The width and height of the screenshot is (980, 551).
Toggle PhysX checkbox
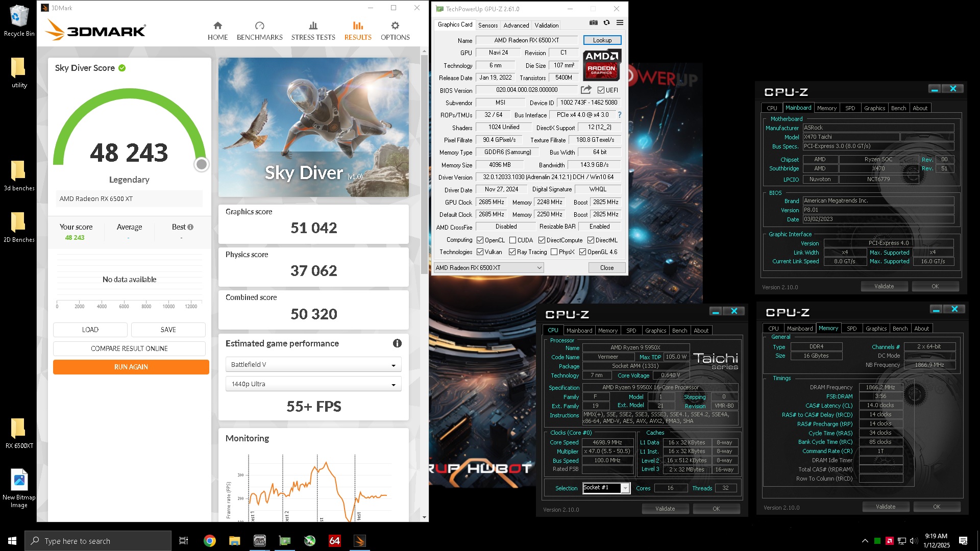[x=554, y=252]
